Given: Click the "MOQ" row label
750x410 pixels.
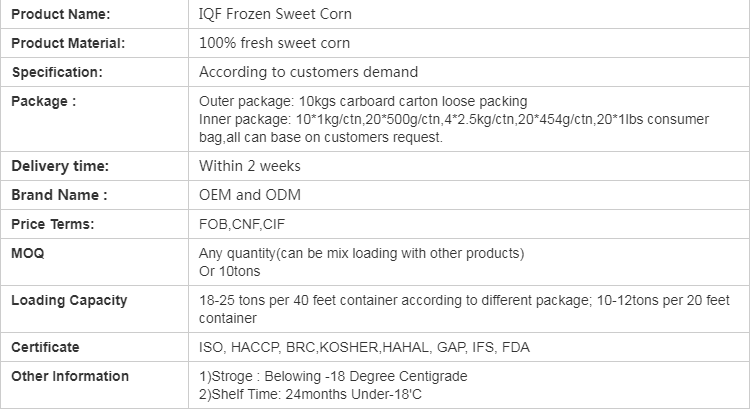Looking at the screenshot, I should point(28,254).
